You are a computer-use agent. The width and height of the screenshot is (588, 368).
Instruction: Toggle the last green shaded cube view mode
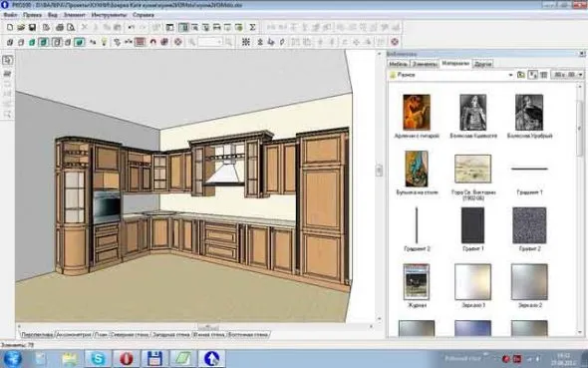click(79, 42)
